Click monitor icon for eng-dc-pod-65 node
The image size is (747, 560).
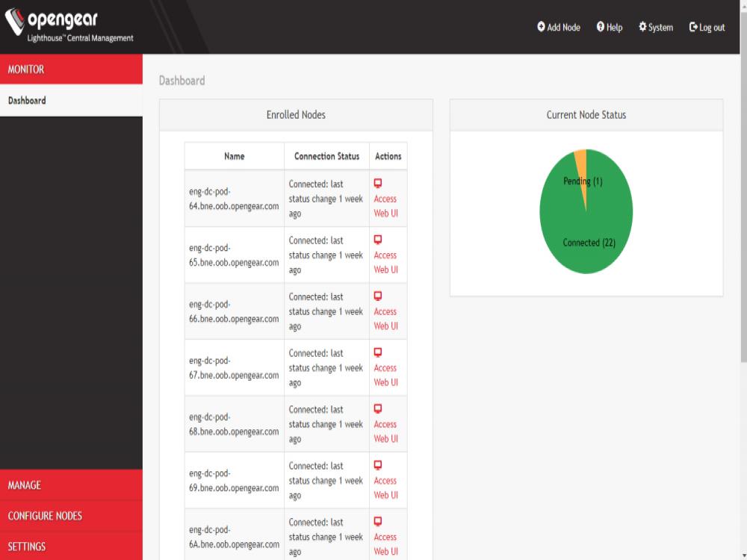point(378,240)
